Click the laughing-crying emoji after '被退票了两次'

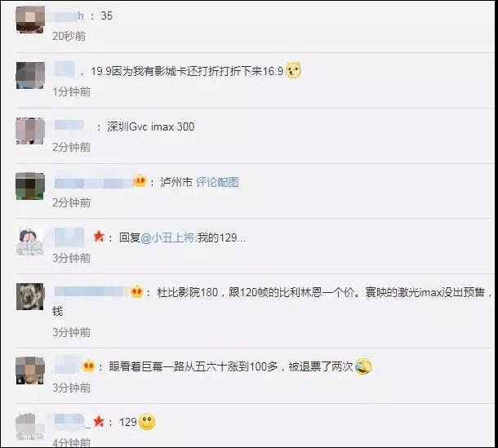point(363,366)
